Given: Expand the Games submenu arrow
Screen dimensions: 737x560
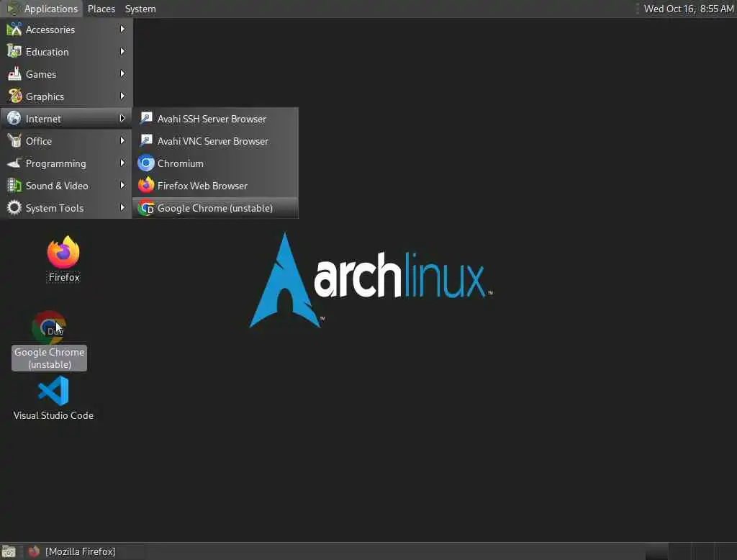Looking at the screenshot, I should (122, 74).
